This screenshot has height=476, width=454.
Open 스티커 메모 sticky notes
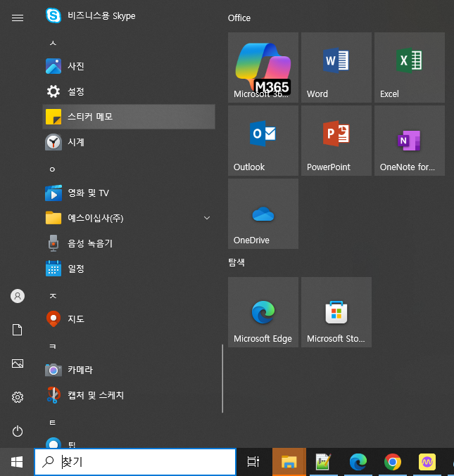point(129,117)
